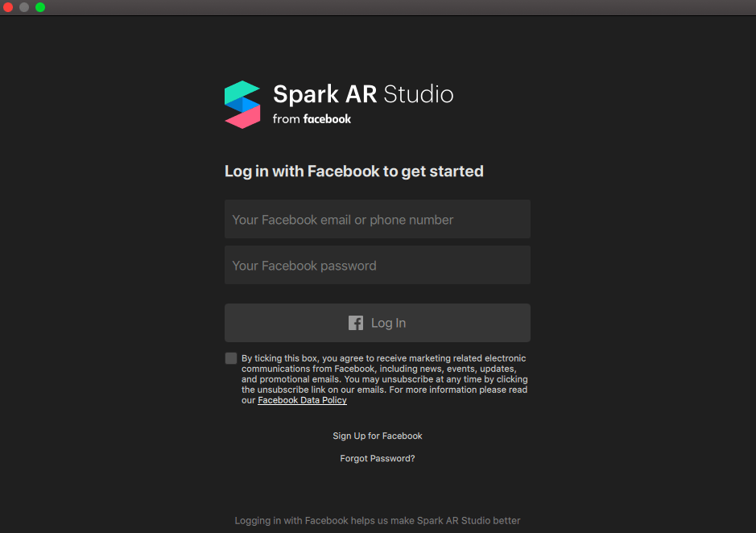Viewport: 756px width, 533px height.
Task: Click the Log In button
Action: click(378, 323)
